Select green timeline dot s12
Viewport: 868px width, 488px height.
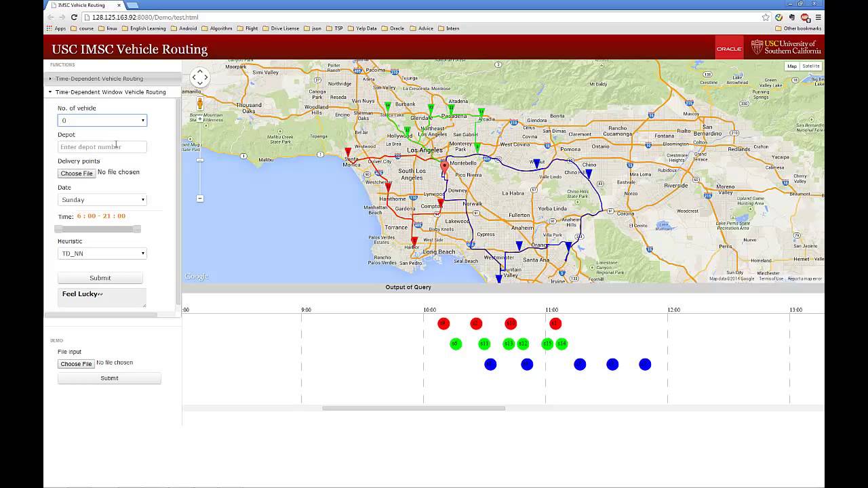point(523,344)
